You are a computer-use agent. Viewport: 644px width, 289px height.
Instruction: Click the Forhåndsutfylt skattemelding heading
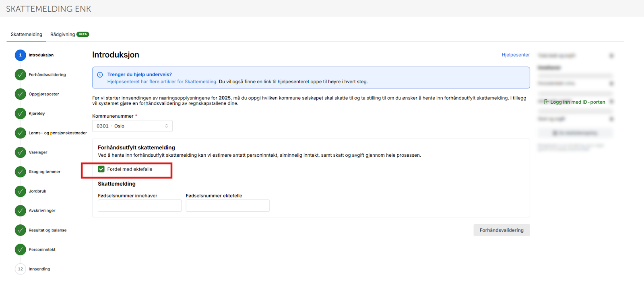pyautogui.click(x=136, y=148)
